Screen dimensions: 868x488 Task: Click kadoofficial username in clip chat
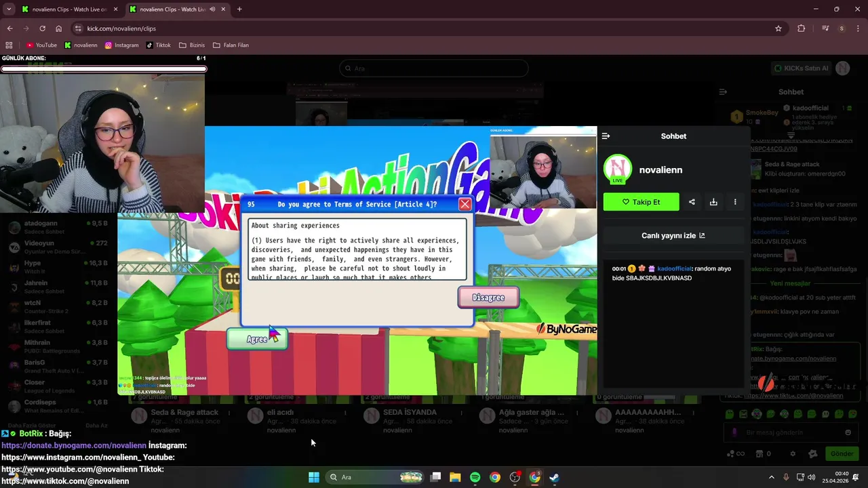coord(674,269)
